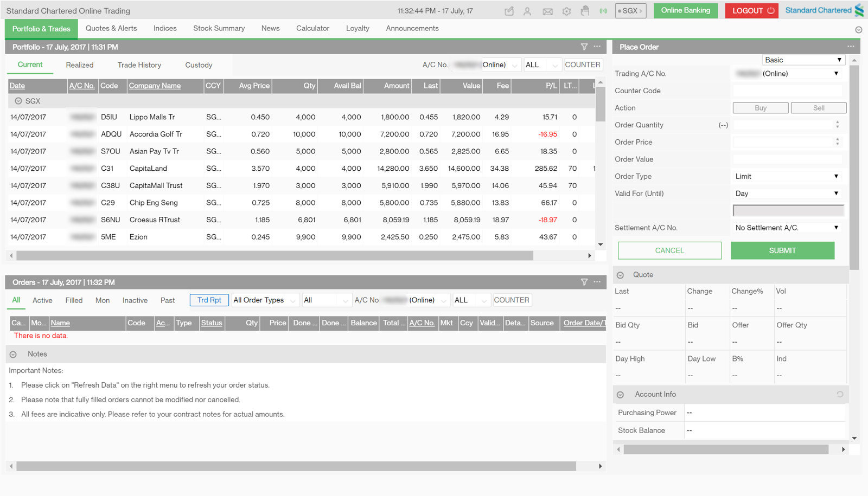Collapse the SGX group in Portfolio table
The image size is (868, 496).
(18, 101)
